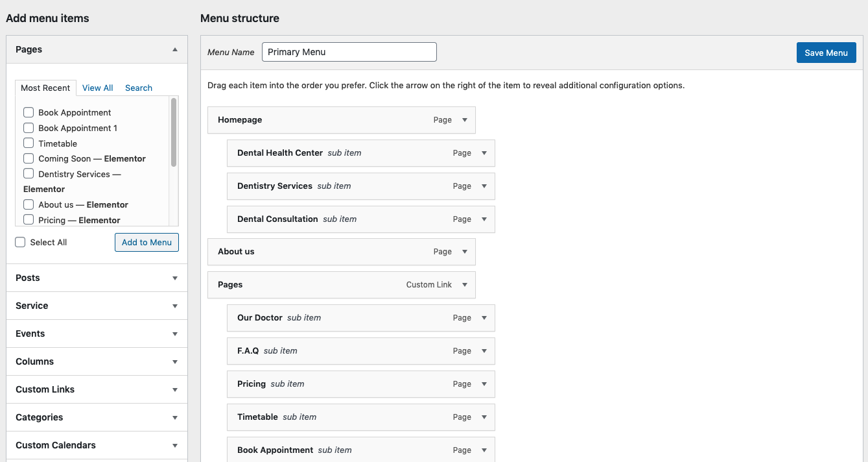Tick the Book Appointment checkbox
Image resolution: width=868 pixels, height=462 pixels.
click(x=29, y=112)
